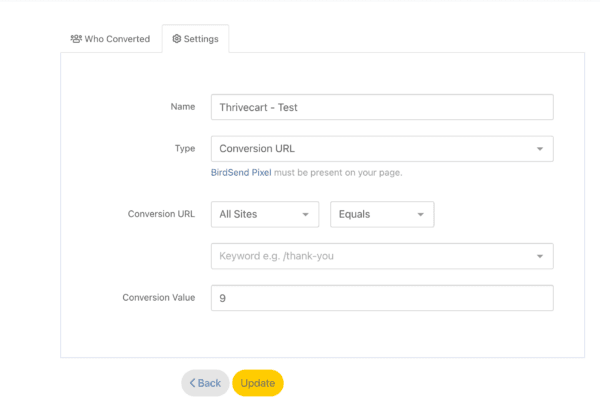Click the Conversion Value field label

coord(158,297)
